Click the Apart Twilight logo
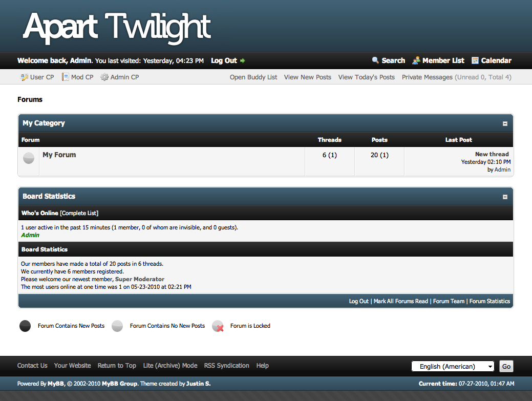 click(x=117, y=28)
